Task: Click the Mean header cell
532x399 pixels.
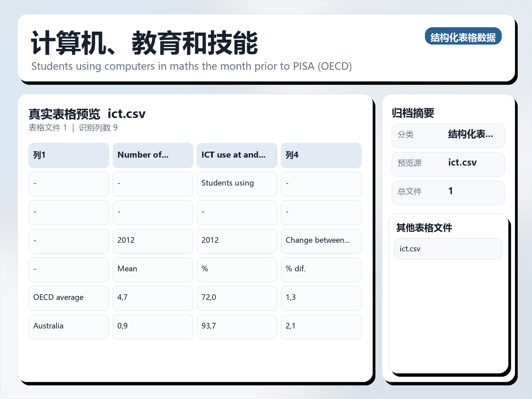Action: point(153,269)
